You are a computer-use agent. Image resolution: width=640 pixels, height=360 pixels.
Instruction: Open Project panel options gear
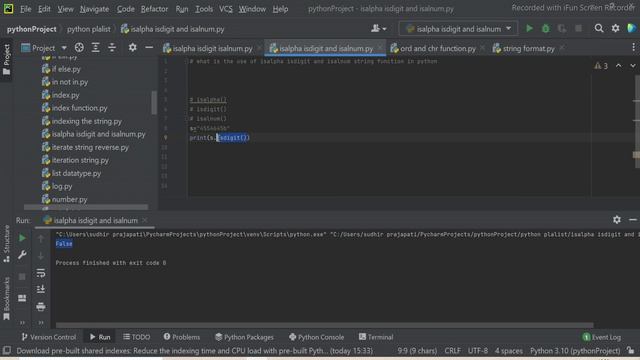pos(133,48)
